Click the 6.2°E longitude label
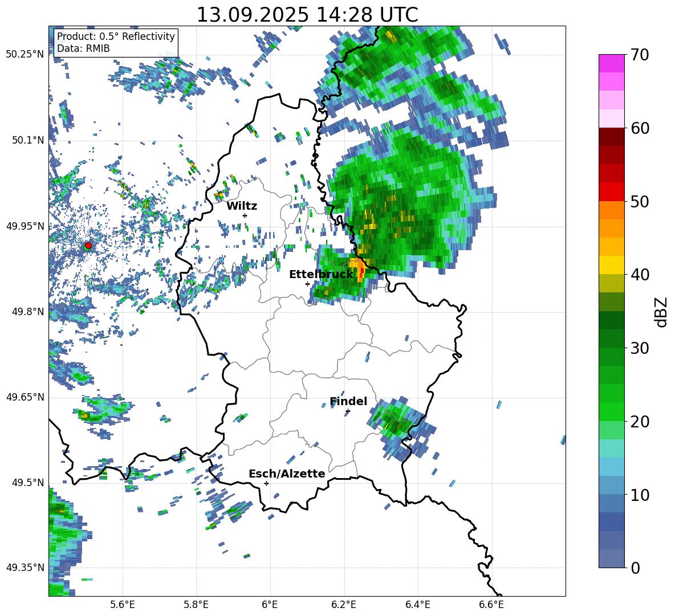 [x=344, y=605]
